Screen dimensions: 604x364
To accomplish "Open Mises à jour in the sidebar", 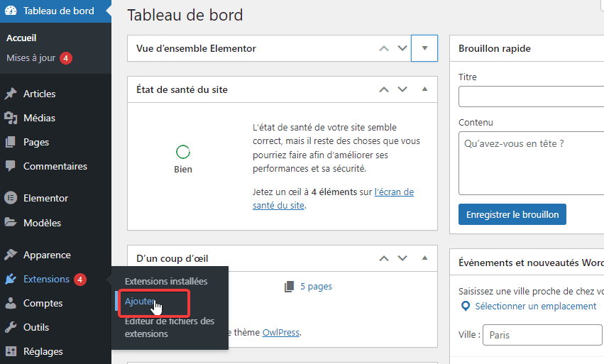I will point(31,57).
